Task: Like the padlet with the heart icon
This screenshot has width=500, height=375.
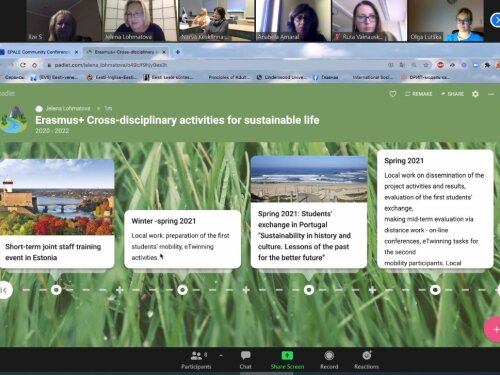Action: pyautogui.click(x=393, y=94)
